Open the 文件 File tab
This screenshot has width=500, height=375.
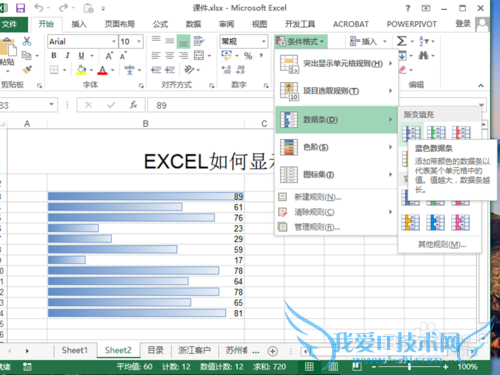tap(14, 24)
